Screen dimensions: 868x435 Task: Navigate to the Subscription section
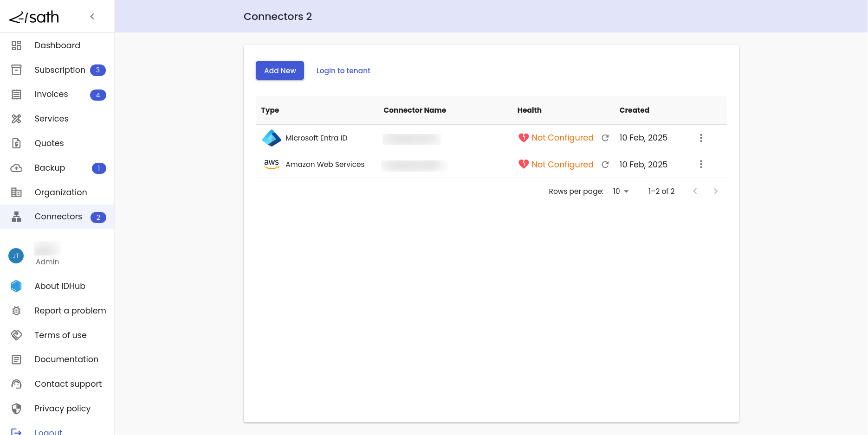click(x=60, y=70)
